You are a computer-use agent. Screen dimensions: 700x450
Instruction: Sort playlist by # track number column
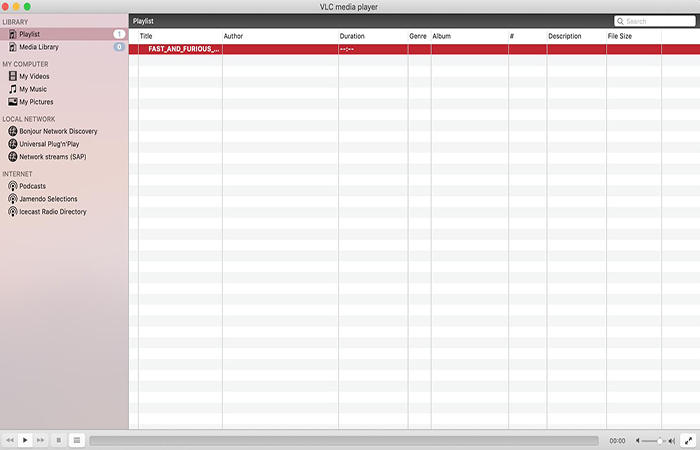pos(528,36)
